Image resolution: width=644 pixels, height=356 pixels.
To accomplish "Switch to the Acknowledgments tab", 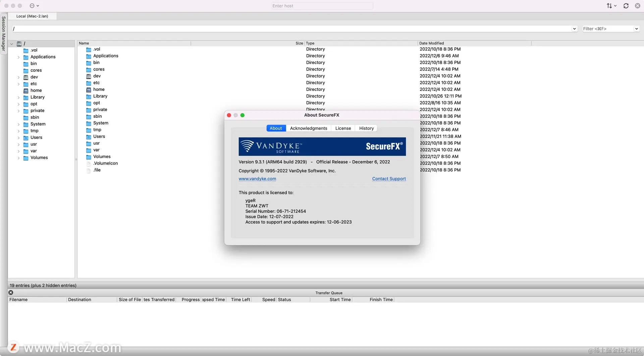I will tap(309, 128).
